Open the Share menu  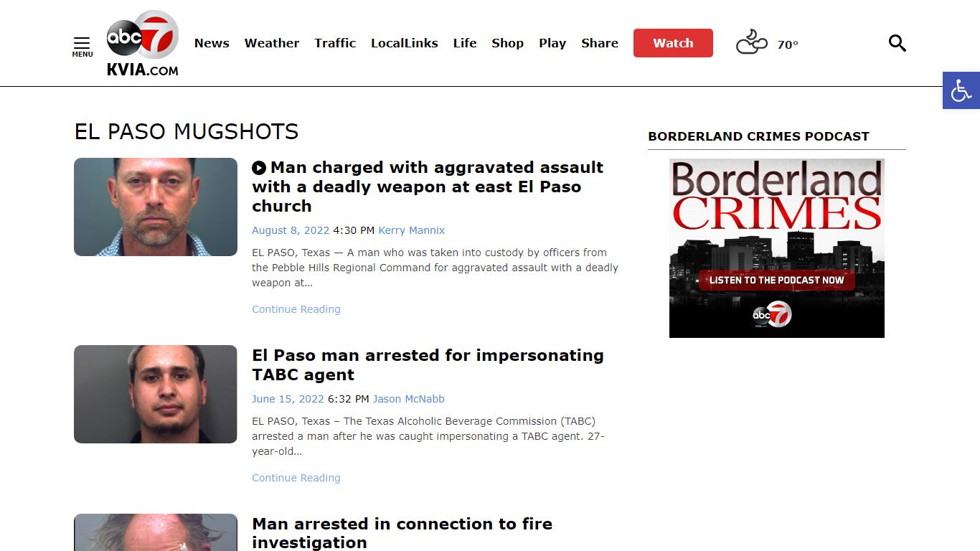(x=600, y=43)
